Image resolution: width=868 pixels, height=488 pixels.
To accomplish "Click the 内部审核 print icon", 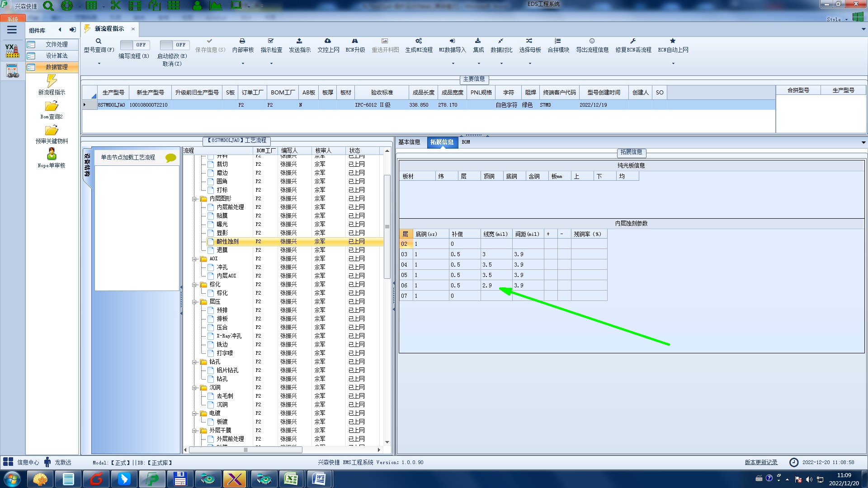I will tap(242, 41).
